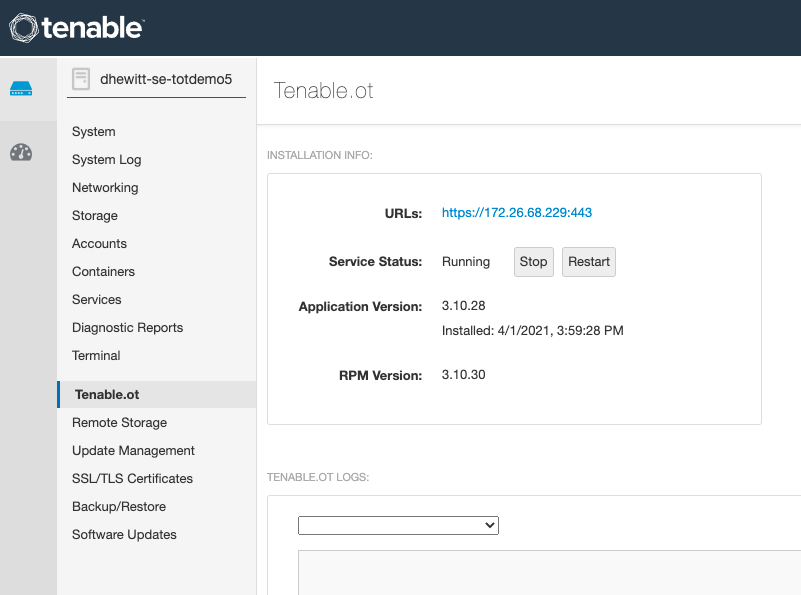Click the server icon beside dhewitt-se-totdemo5
This screenshot has height=595, width=801.
pos(80,79)
